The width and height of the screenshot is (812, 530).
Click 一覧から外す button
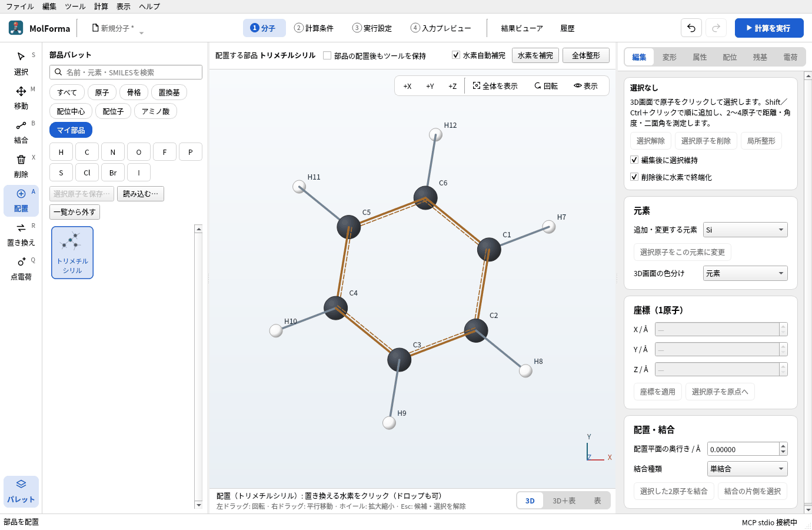[75, 212]
